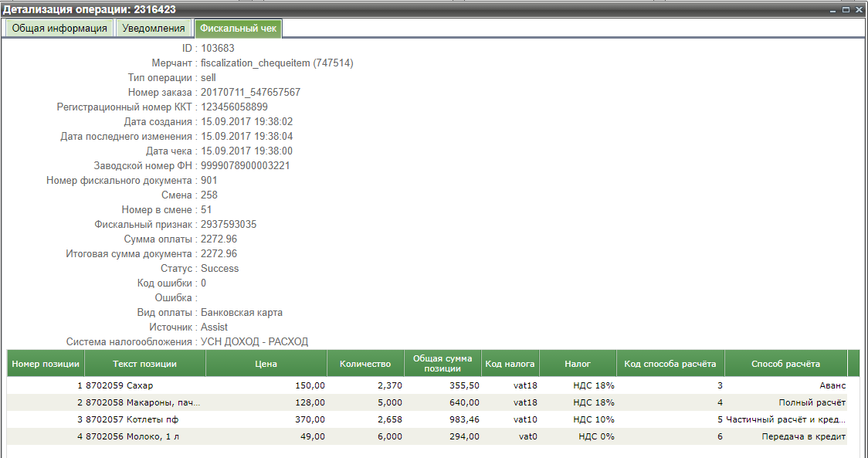Viewport: 868px width, 458px height.
Task: Click the Количество column header
Action: (x=365, y=364)
